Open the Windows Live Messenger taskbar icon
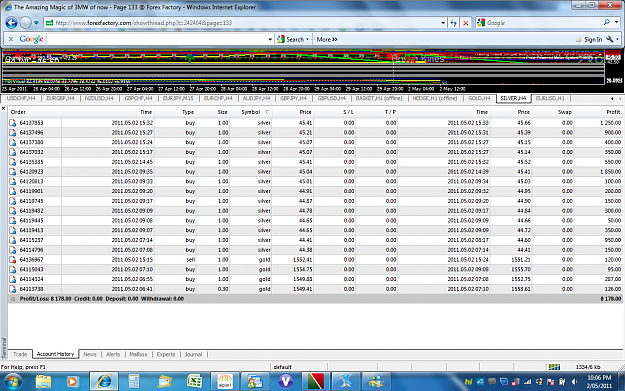625x391 pixels. point(376,382)
